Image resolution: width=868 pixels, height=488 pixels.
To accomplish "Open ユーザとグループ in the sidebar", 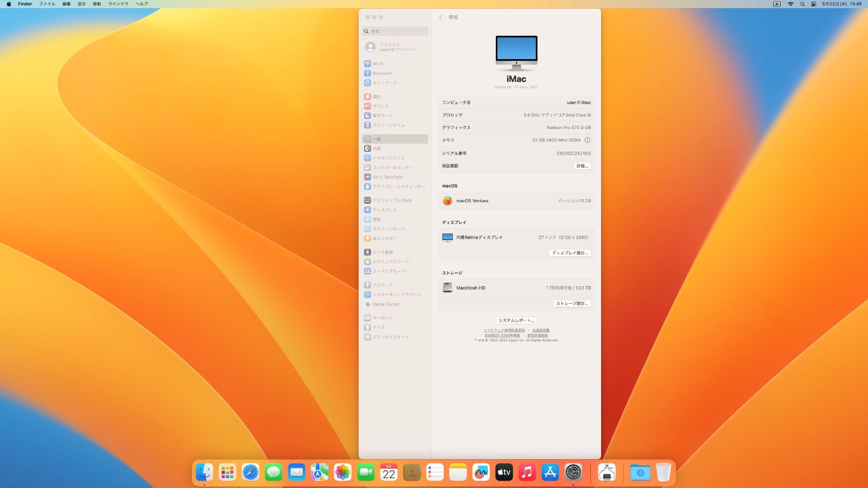I will (x=395, y=271).
